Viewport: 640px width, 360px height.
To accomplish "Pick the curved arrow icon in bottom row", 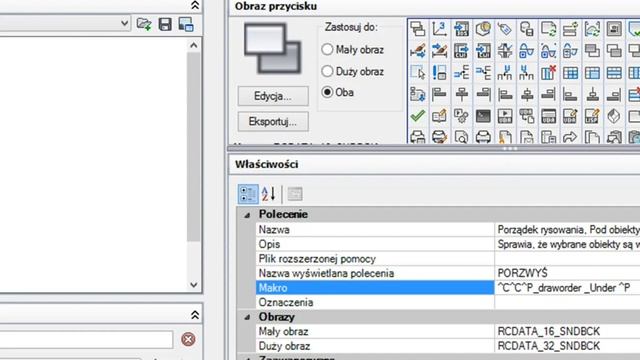I will [x=570, y=137].
